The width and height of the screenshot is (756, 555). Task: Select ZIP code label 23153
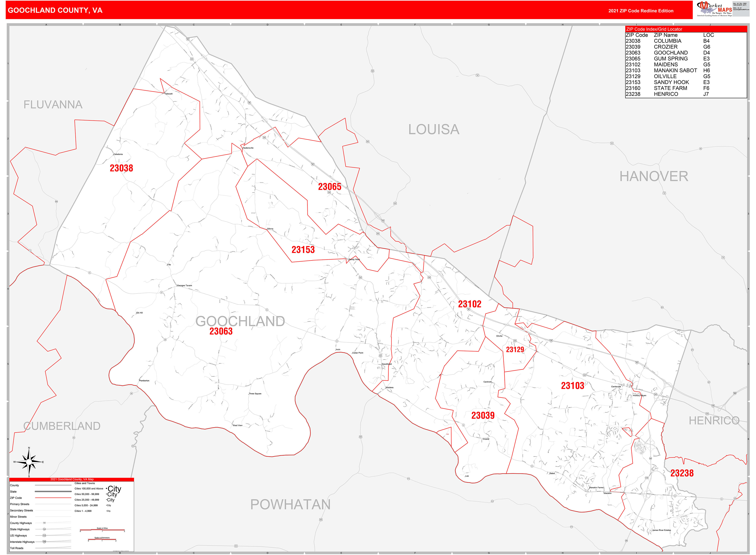[303, 250]
